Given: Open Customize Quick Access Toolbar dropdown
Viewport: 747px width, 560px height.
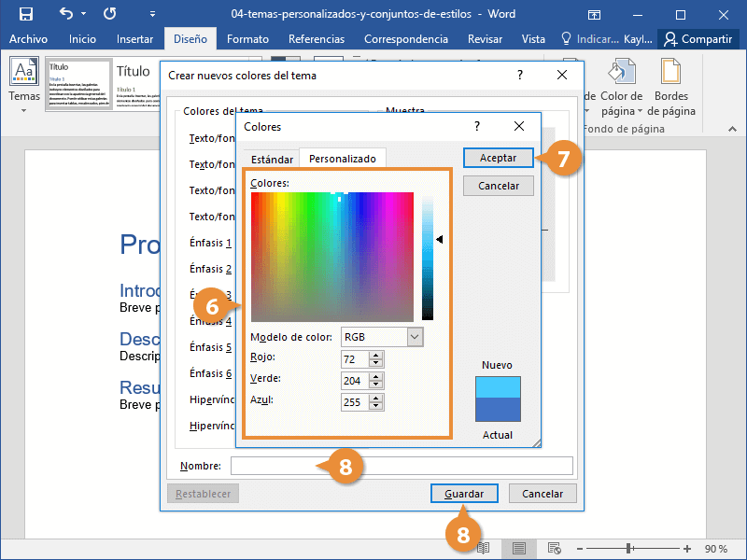Looking at the screenshot, I should click(152, 14).
